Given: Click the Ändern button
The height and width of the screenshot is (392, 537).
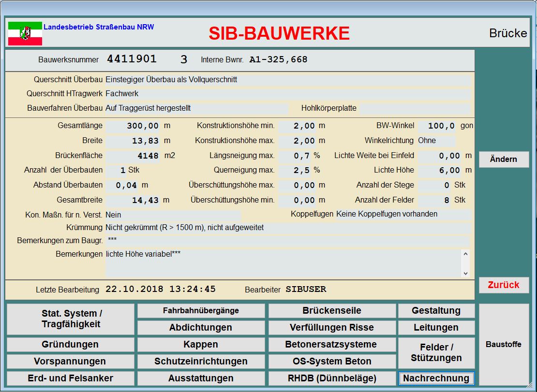Looking at the screenshot, I should click(504, 160).
